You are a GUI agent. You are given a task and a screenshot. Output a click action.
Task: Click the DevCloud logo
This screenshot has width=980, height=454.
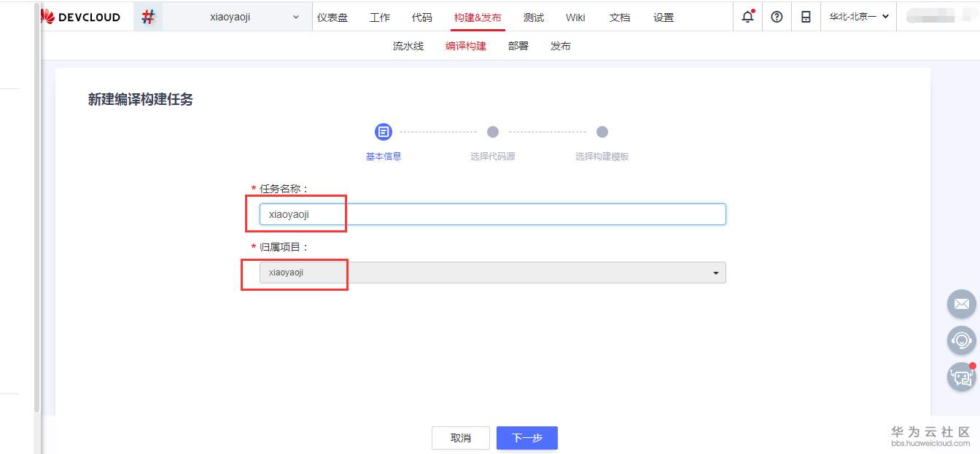coord(80,16)
